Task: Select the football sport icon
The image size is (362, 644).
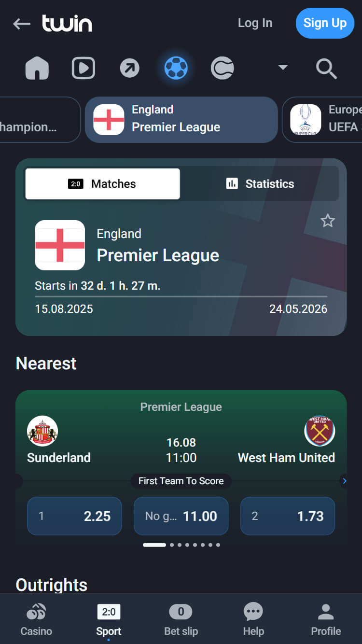Action: tap(176, 68)
